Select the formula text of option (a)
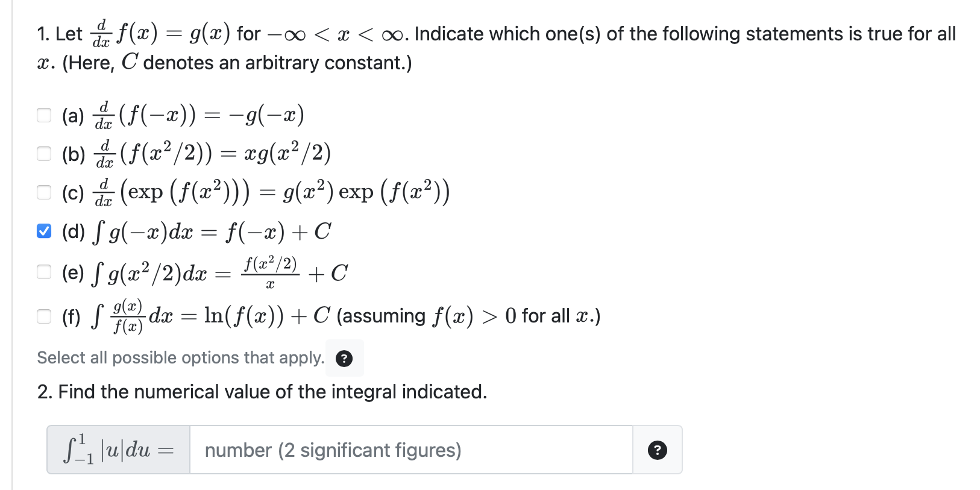980x490 pixels. click(199, 115)
